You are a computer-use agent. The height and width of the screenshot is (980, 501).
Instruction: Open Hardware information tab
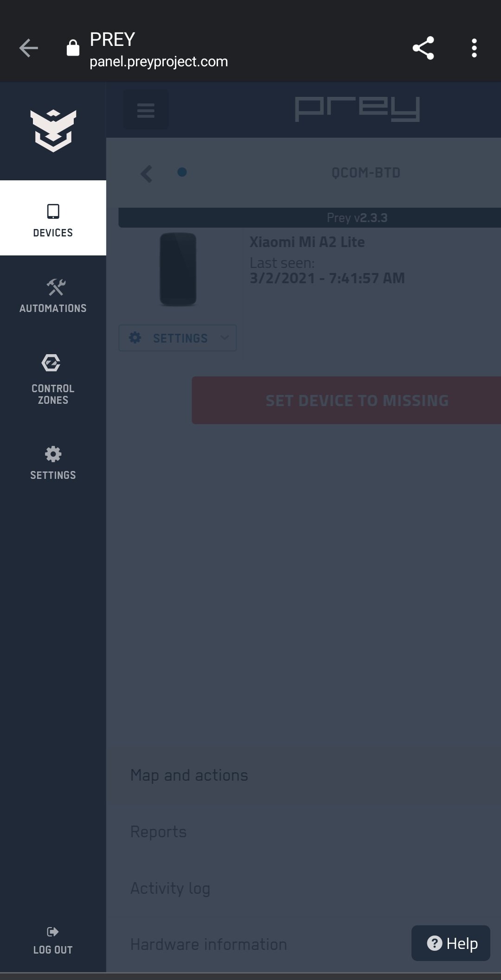click(209, 944)
